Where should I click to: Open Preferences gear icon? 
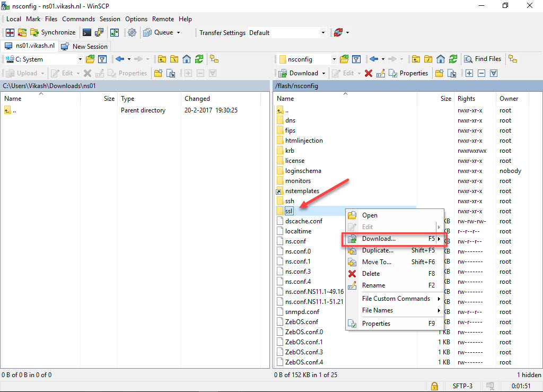(x=132, y=32)
